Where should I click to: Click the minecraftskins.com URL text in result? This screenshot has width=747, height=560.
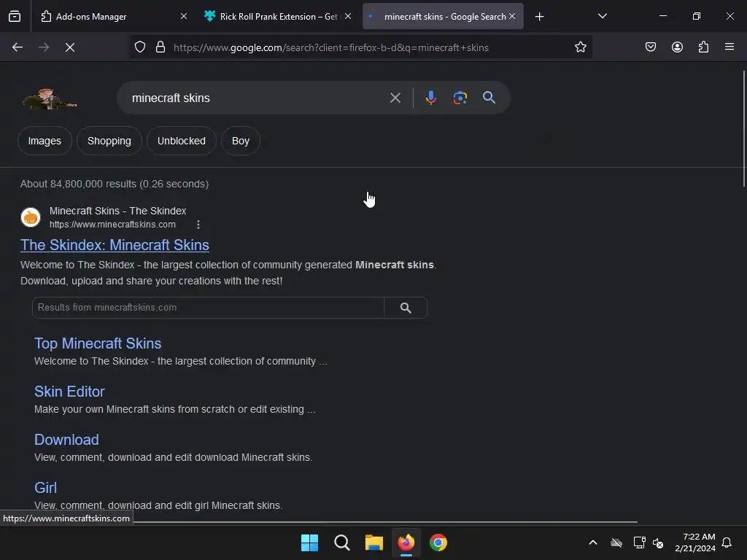pos(112,225)
